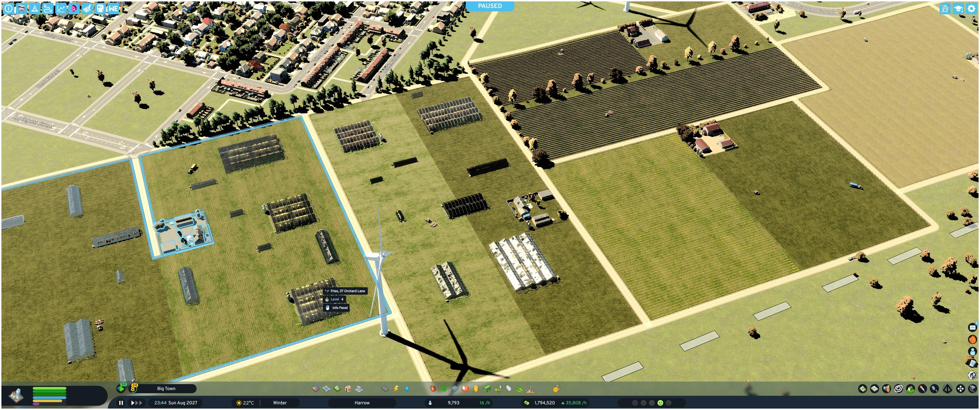Expand the happiness faces indicator panel
The image size is (980, 410).
point(651,403)
